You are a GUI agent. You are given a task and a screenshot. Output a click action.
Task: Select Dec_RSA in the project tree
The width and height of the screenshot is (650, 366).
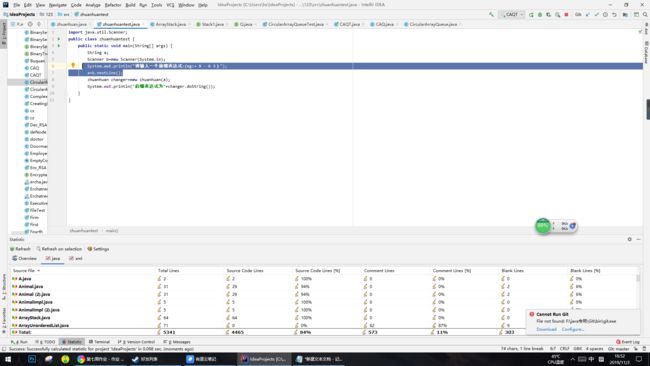click(36, 125)
